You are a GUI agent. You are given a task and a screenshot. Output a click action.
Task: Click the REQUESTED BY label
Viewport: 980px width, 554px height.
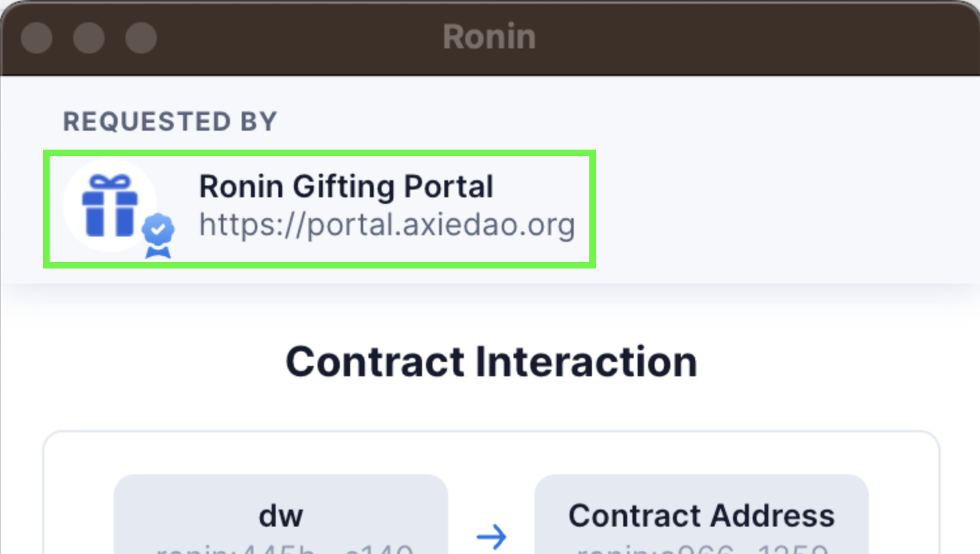point(170,122)
